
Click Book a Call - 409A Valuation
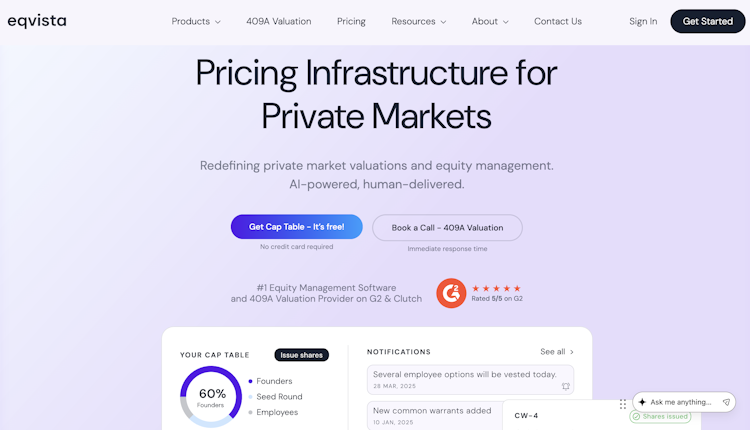[x=447, y=227]
